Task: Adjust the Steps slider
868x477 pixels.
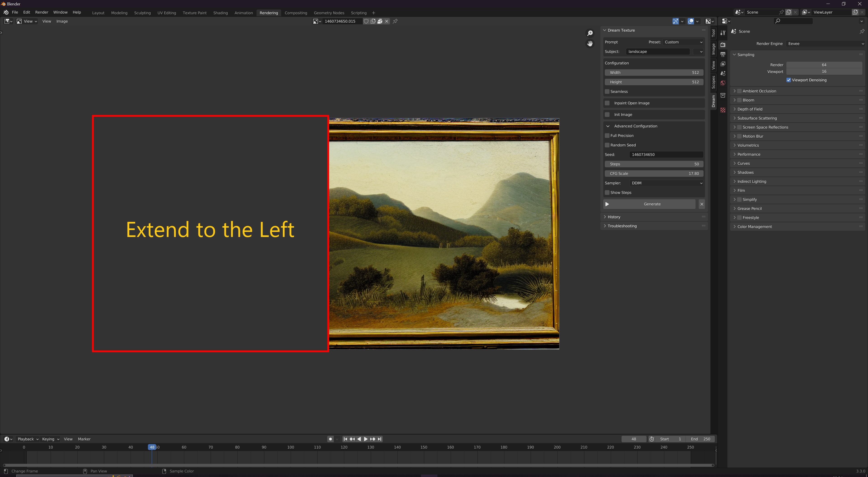Action: coord(654,164)
